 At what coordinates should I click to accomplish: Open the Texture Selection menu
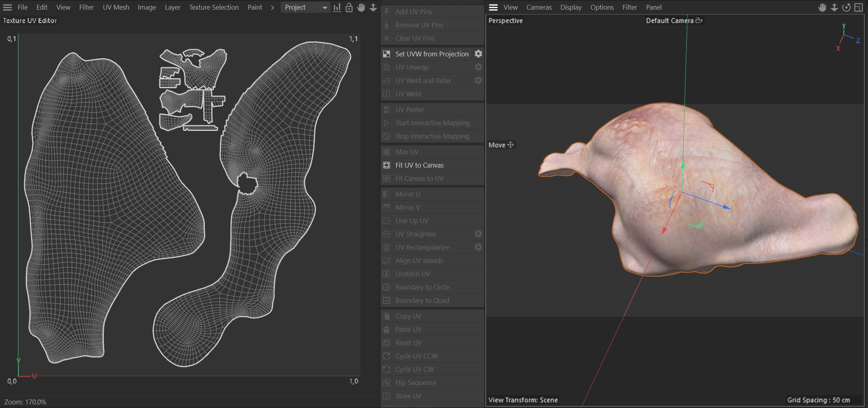214,7
